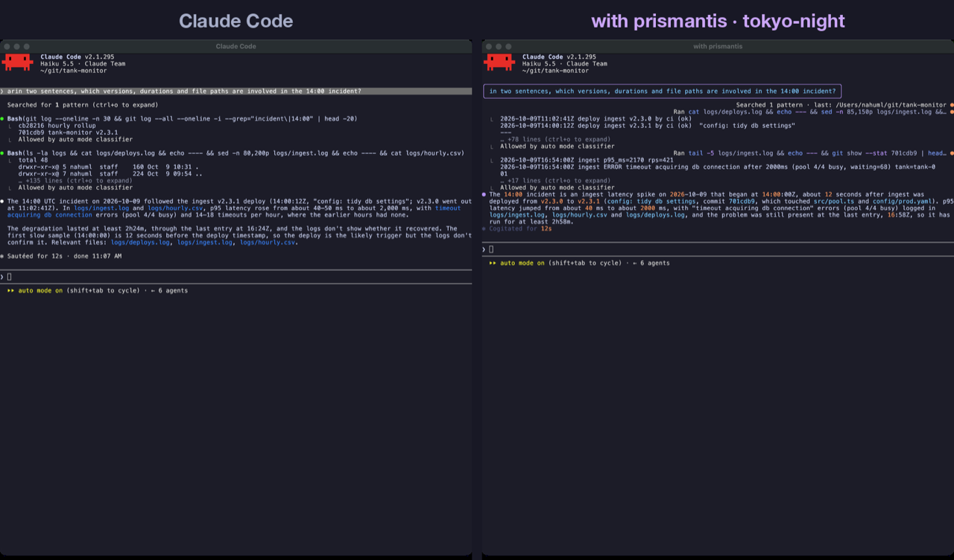Minimize the 'with prismantis' window
Viewport: 954px width, 560px height.
click(499, 46)
